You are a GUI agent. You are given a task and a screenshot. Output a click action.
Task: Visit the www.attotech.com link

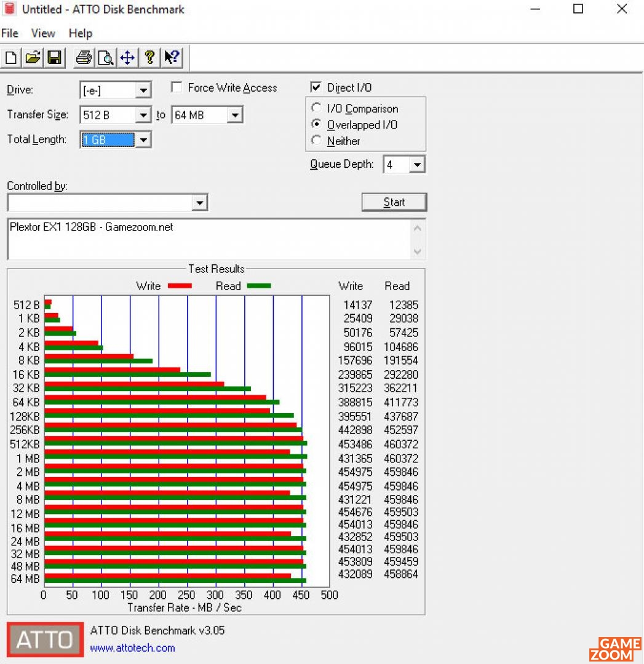pyautogui.click(x=133, y=648)
